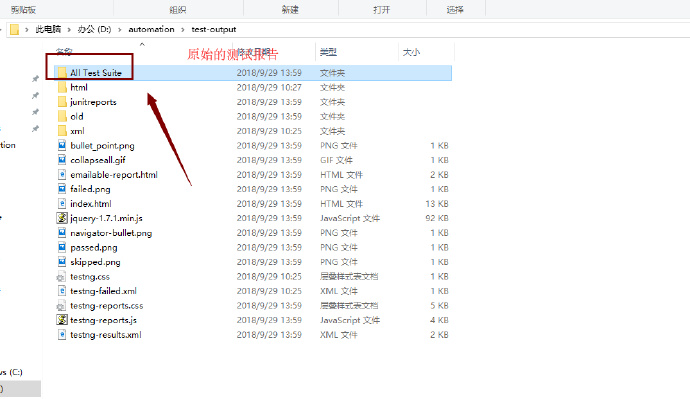Viewport: 690px width, 399px height.
Task: Select the passed.png image icon
Action: [x=62, y=247]
